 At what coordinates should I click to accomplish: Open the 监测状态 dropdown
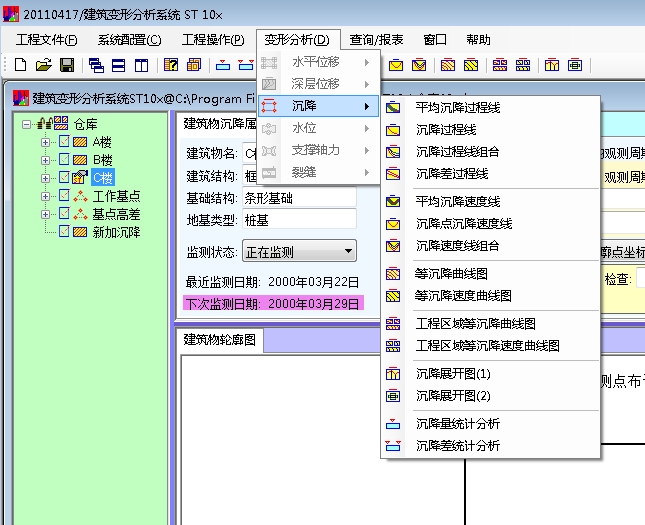coord(299,251)
